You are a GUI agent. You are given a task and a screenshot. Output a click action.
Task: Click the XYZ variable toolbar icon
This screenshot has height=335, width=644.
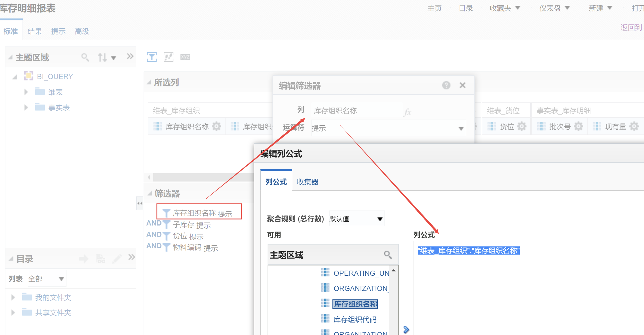point(185,57)
